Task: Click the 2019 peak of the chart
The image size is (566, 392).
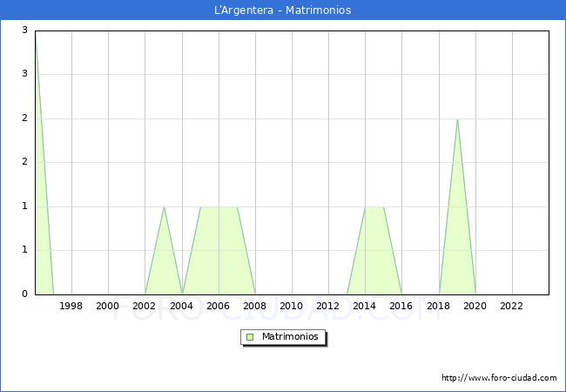Action: point(457,119)
